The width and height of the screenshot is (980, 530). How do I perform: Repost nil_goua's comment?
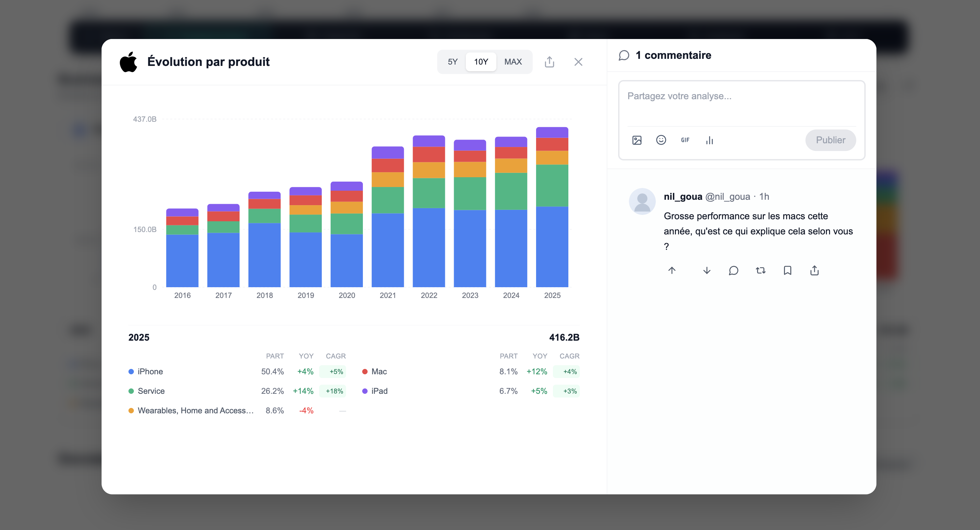point(760,270)
